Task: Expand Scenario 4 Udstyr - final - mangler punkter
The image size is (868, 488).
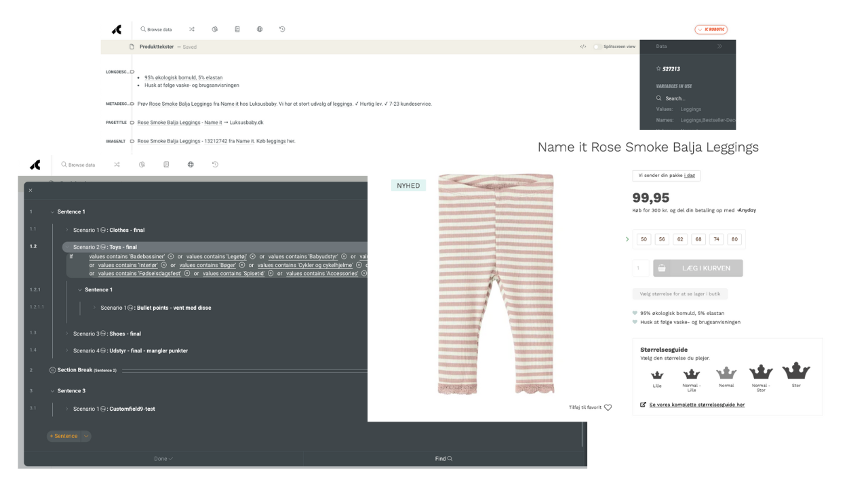Action: pyautogui.click(x=66, y=351)
